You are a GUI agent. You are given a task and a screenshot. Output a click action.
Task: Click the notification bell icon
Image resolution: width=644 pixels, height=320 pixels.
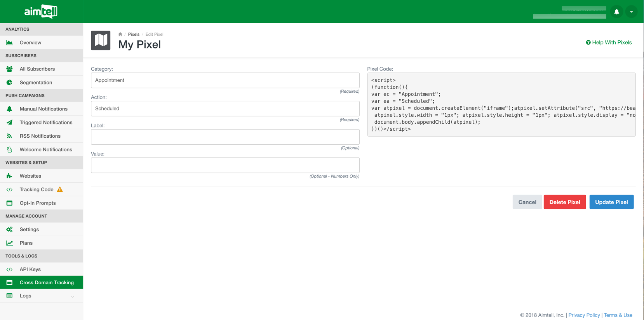click(616, 12)
